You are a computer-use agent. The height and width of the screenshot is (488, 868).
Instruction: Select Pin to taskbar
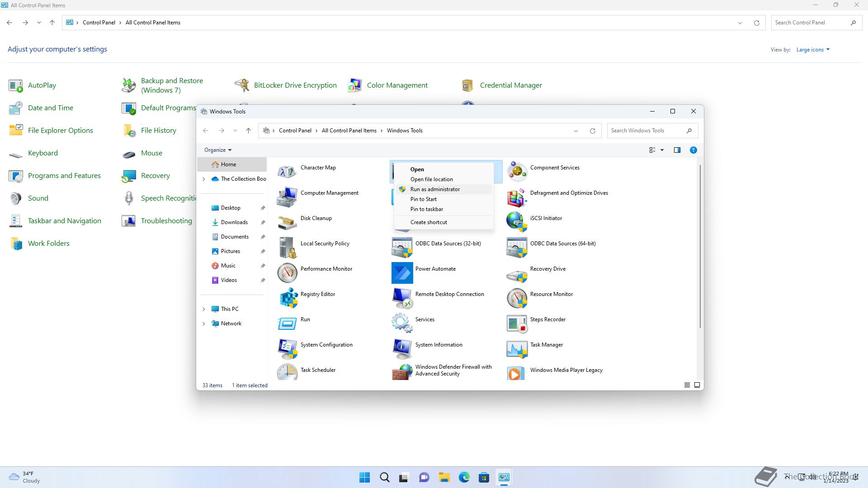click(x=443, y=209)
